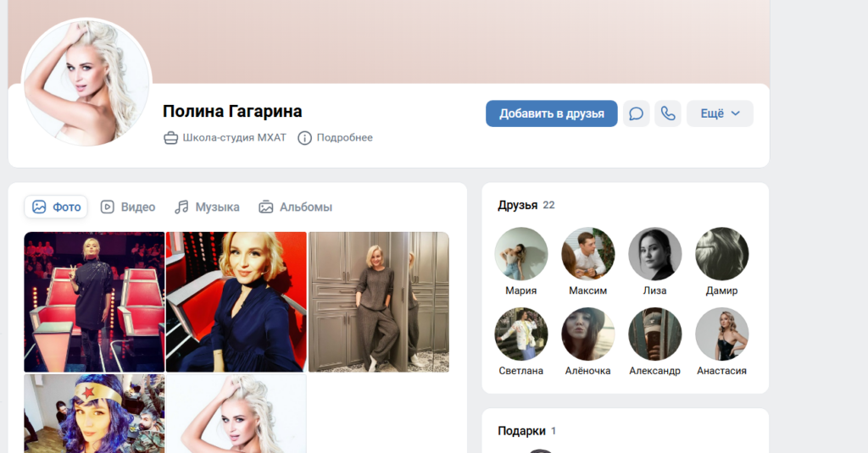Open Школа-студия МХАТ link
Screen dimensions: 868x453
[x=234, y=138]
